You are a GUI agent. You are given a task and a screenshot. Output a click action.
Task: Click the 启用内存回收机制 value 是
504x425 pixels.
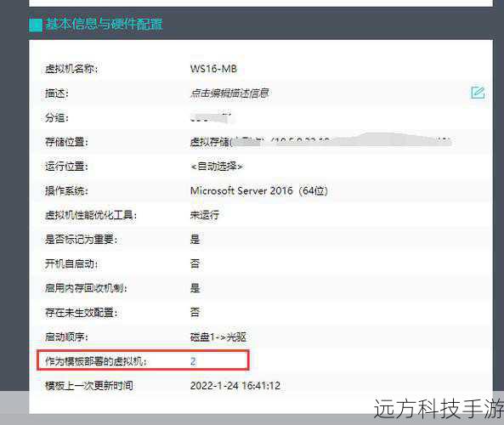tap(195, 288)
